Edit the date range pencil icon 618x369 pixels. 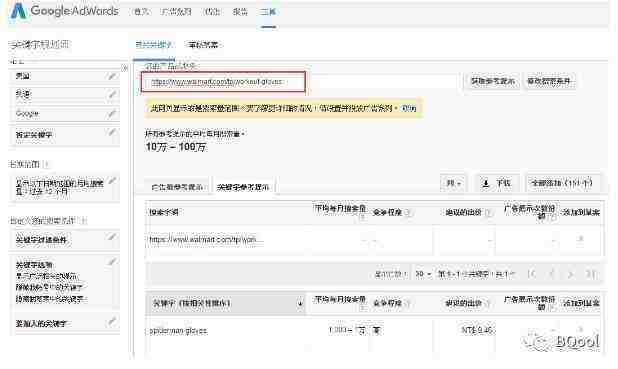coord(112,181)
